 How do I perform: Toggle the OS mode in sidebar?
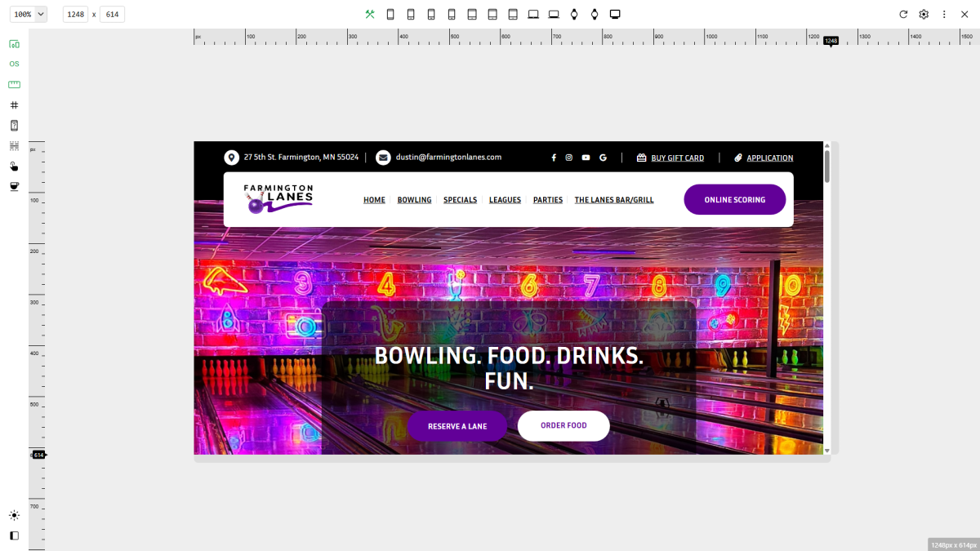pos(14,64)
